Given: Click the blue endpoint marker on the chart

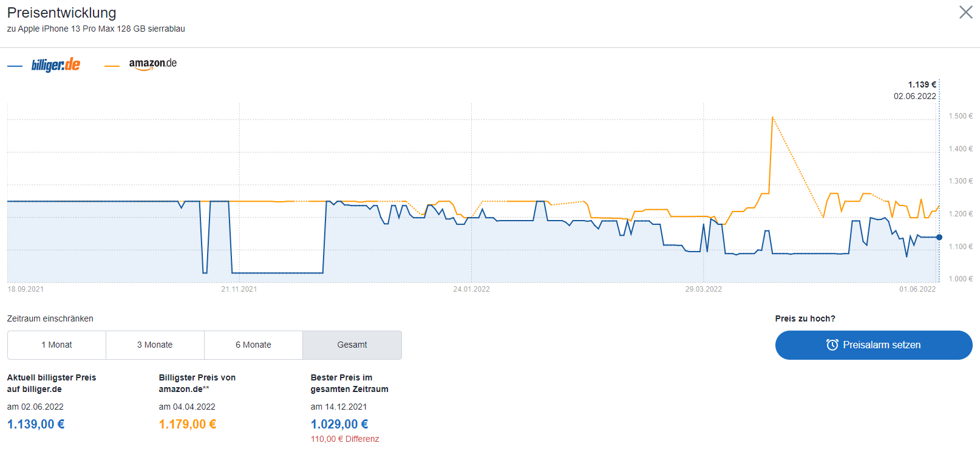Looking at the screenshot, I should [939, 237].
